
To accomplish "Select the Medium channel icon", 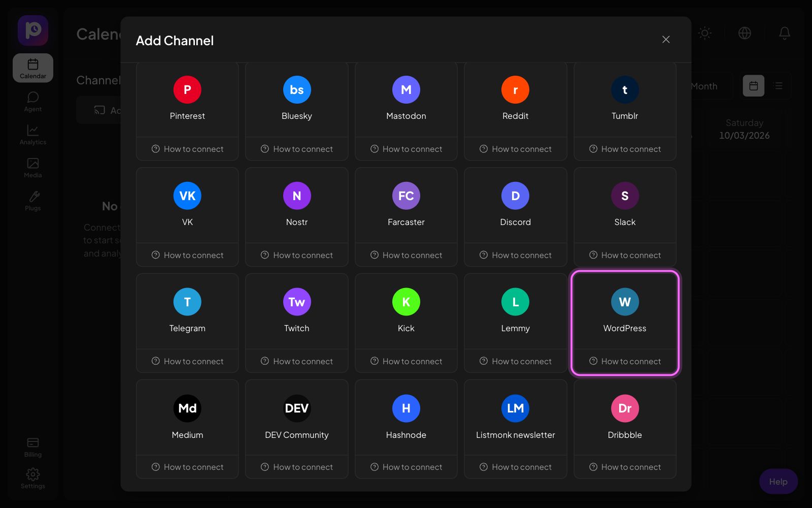I will [187, 408].
